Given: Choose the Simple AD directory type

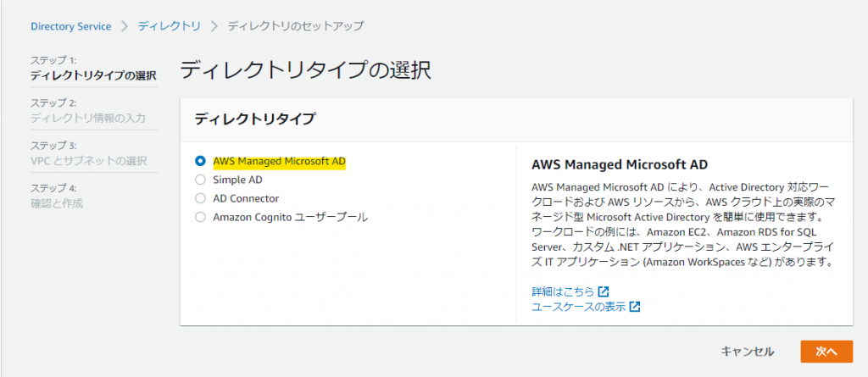Looking at the screenshot, I should point(200,180).
